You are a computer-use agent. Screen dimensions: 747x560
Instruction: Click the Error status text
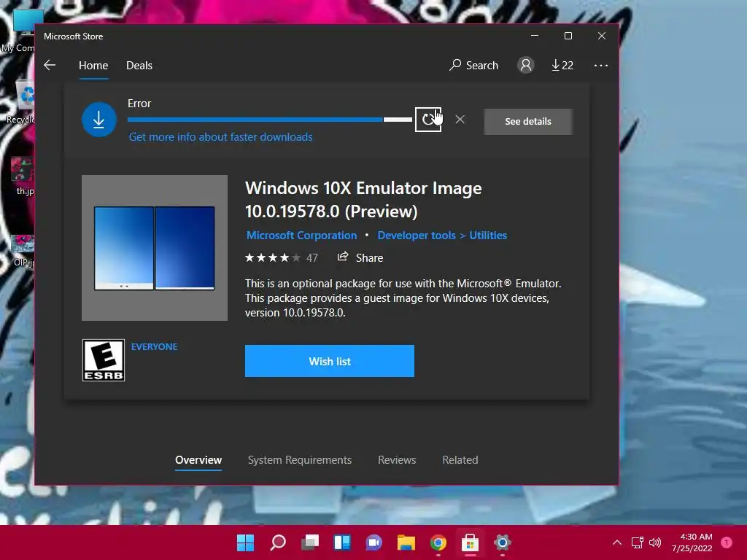tap(139, 104)
